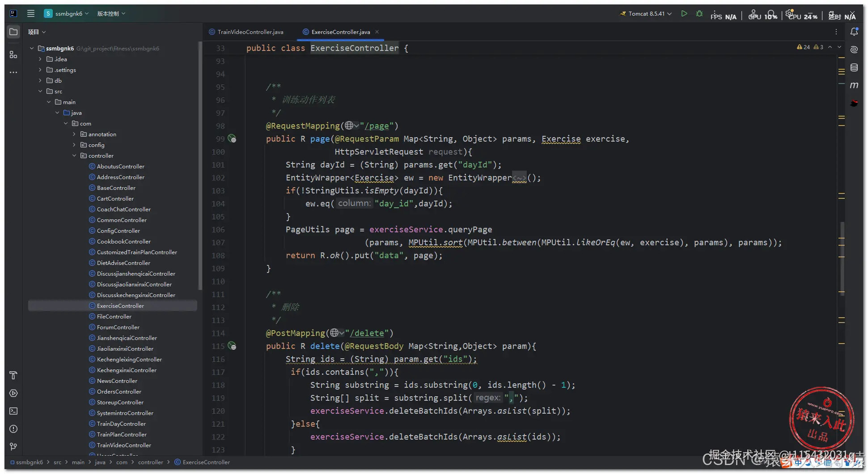Open the Git version control tool window
Screen dimensions: 868x474
click(x=13, y=447)
